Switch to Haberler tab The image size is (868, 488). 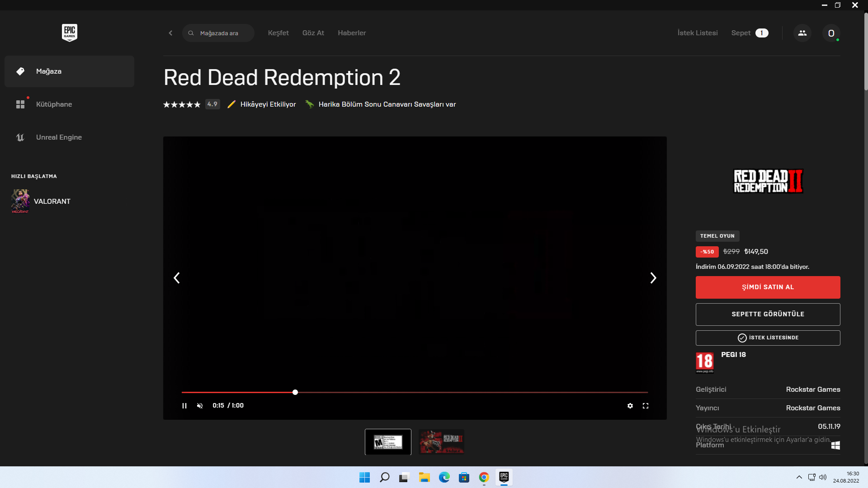[352, 33]
